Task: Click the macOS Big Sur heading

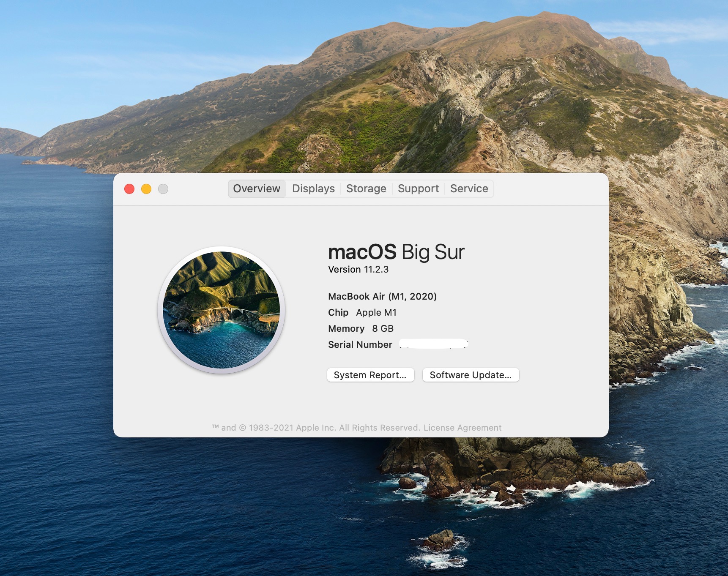Action: 396,252
